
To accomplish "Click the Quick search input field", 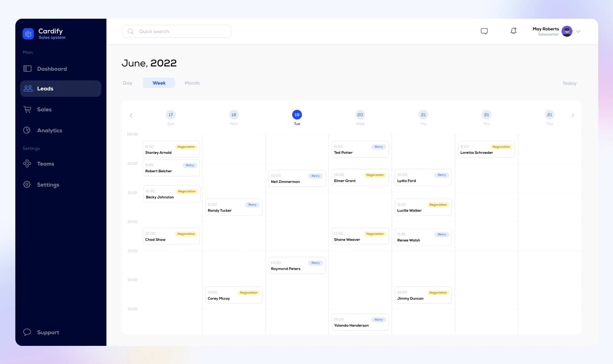I will 177,31.
